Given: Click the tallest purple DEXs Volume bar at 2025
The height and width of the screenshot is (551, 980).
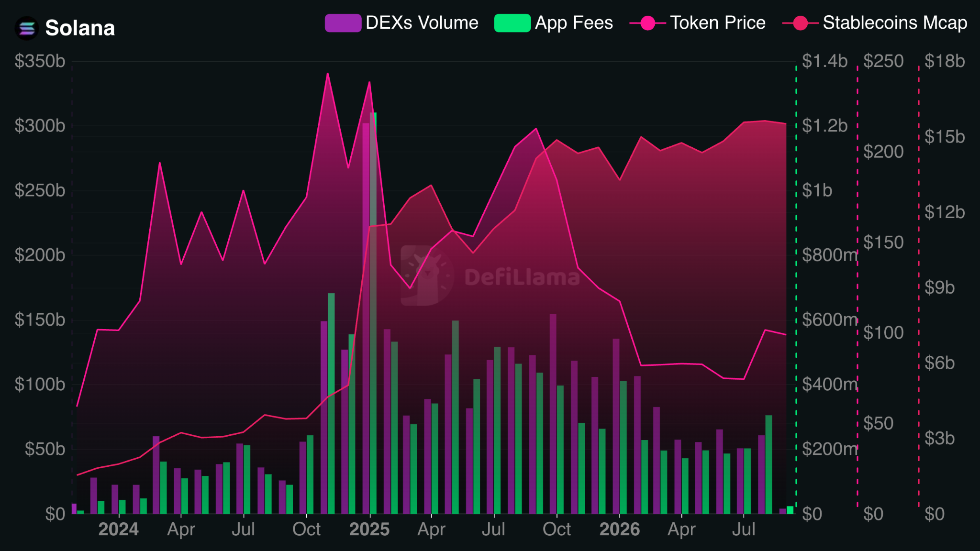Looking at the screenshot, I should pos(366,319).
